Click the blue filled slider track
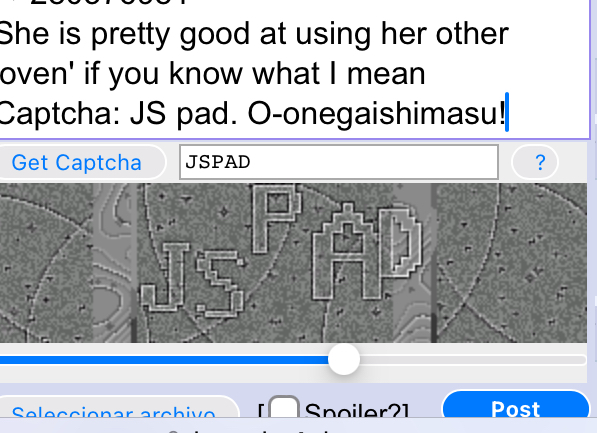This screenshot has height=433, width=597. (x=164, y=360)
